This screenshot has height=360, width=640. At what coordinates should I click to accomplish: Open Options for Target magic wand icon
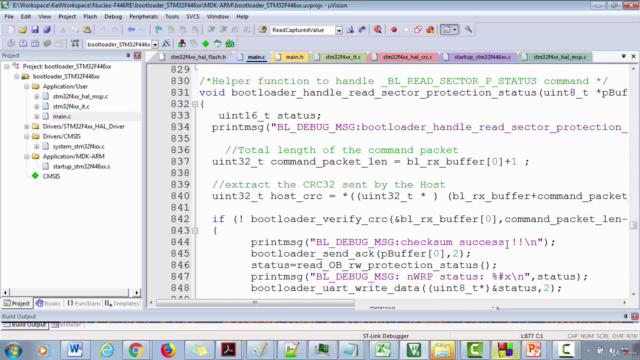(166, 44)
